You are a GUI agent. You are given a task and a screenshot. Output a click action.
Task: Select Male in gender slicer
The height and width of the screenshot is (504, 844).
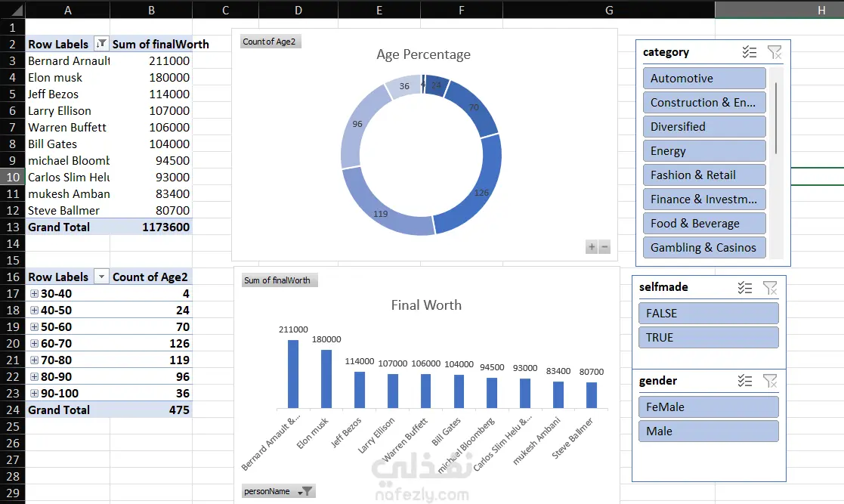[x=708, y=431]
